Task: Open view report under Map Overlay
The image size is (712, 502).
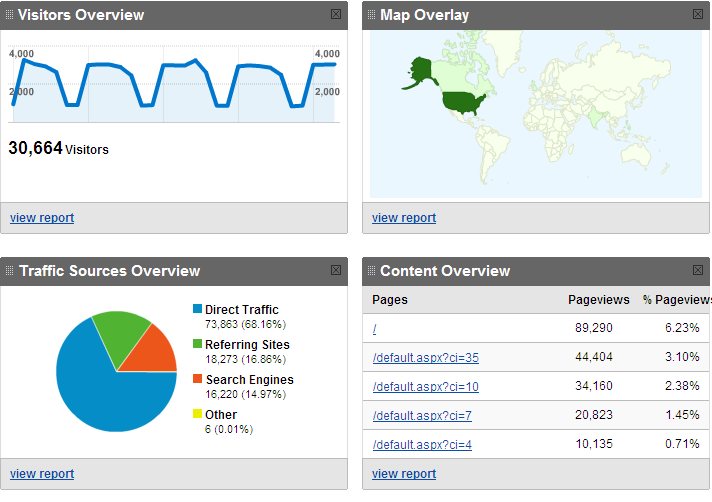Action: pos(404,218)
